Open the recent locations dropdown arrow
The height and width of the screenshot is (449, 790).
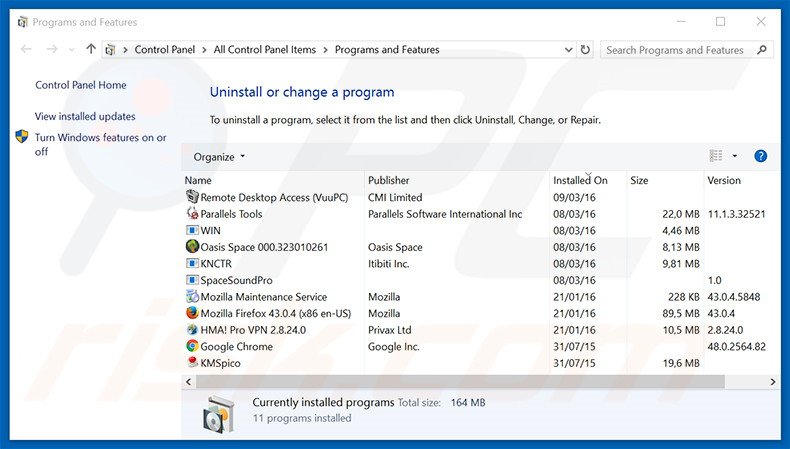[x=72, y=50]
